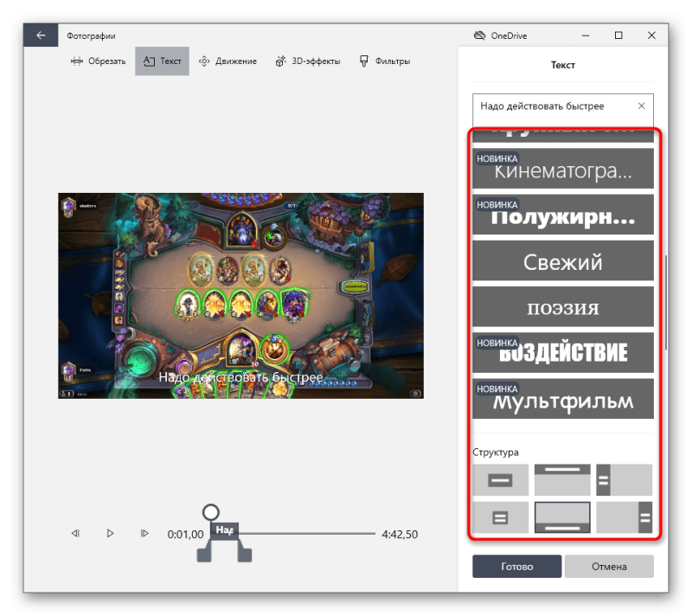
Task: Open the 3D-эффекты tool
Action: [308, 61]
